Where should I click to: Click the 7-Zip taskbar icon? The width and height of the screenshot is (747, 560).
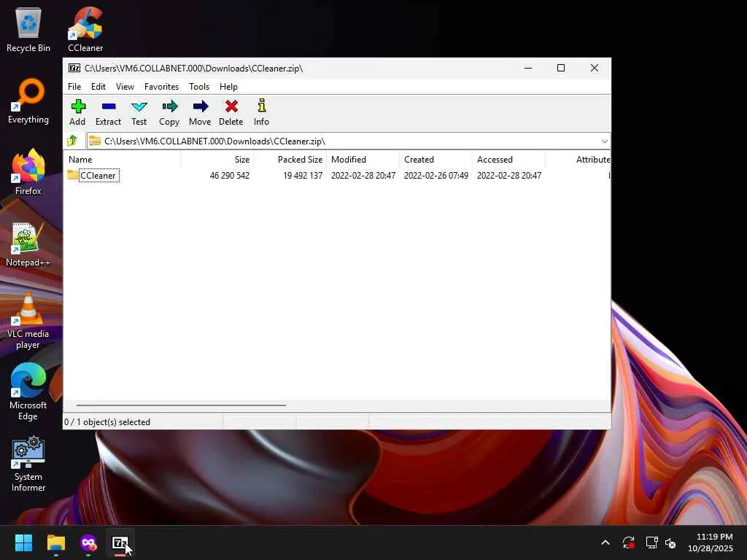120,542
